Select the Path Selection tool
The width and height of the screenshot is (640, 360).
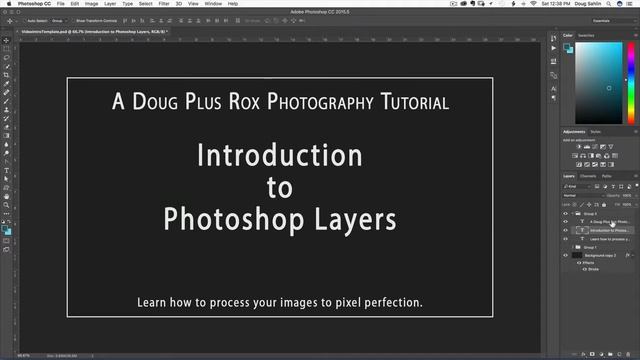tap(6, 179)
